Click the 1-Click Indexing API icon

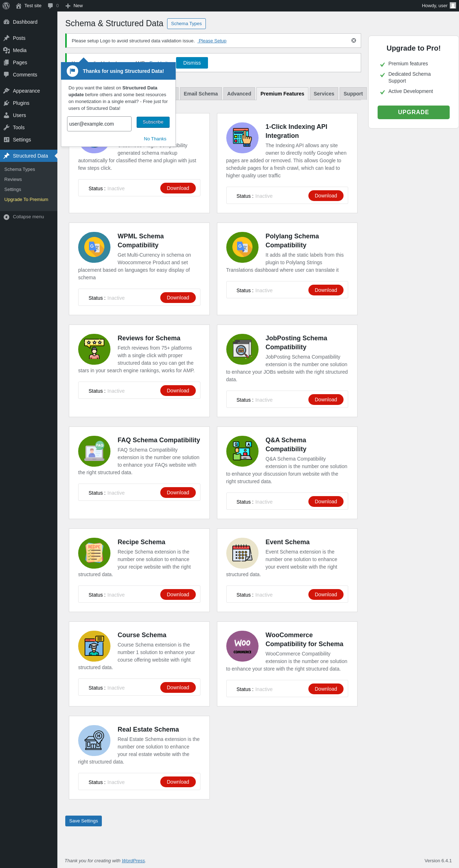coord(242,138)
